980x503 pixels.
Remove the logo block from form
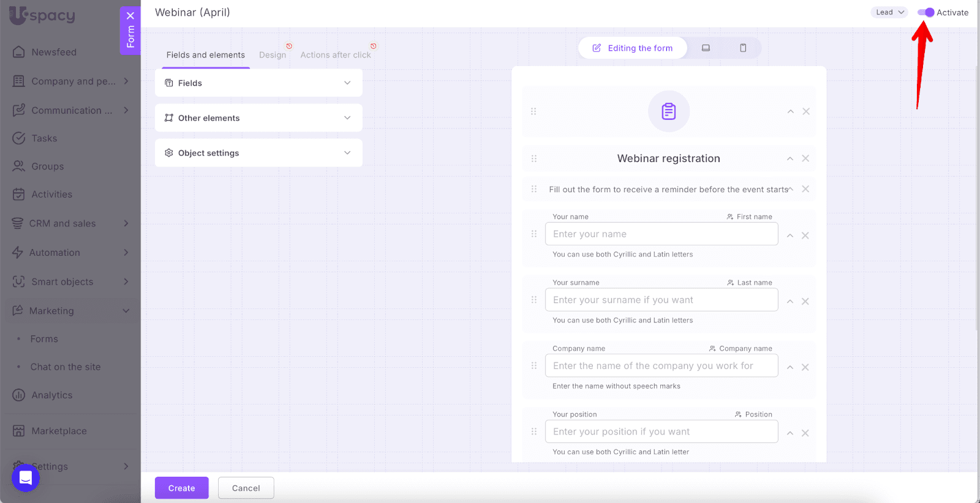(x=806, y=111)
